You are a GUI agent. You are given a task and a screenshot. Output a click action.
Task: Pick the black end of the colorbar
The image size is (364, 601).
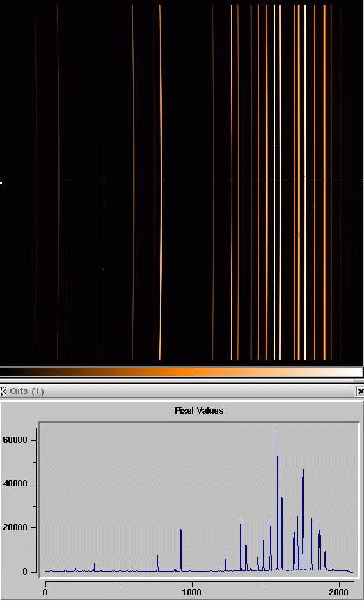tap(6, 372)
